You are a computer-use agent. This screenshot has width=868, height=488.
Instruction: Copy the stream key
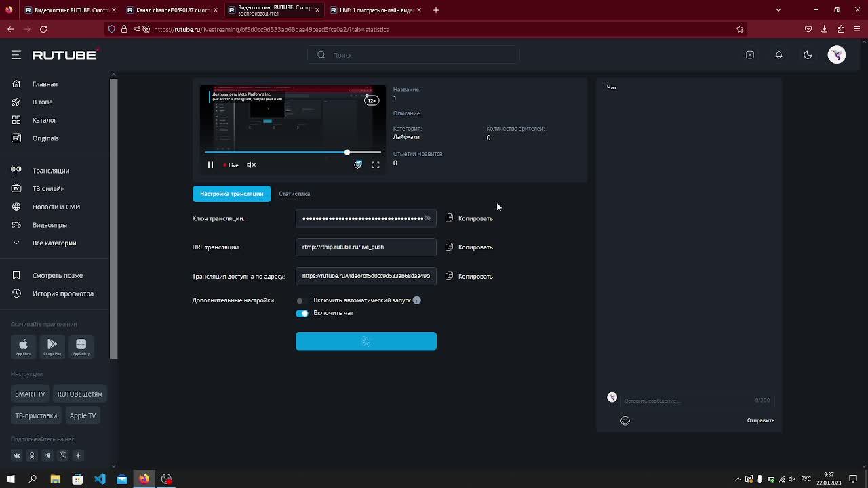[469, 218]
